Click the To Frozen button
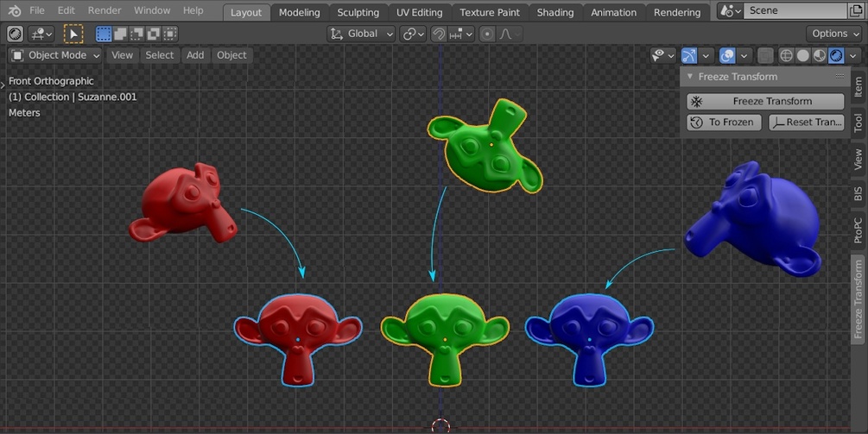The width and height of the screenshot is (868, 434). pyautogui.click(x=724, y=123)
